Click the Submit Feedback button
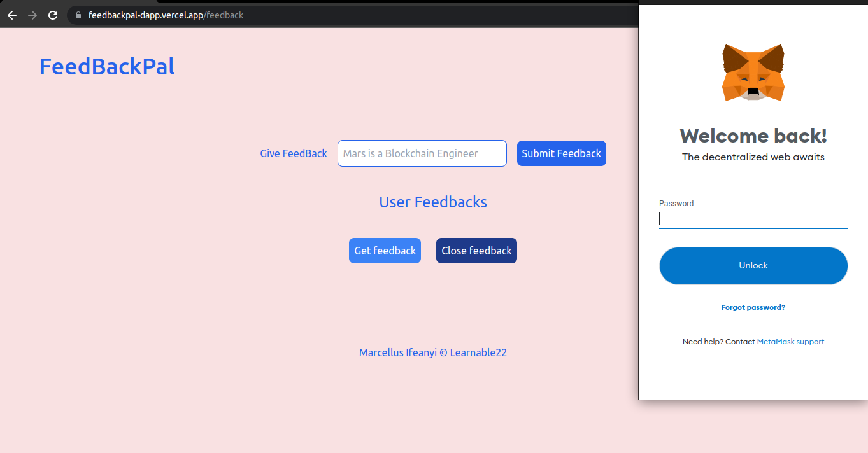This screenshot has height=453, width=868. point(562,153)
